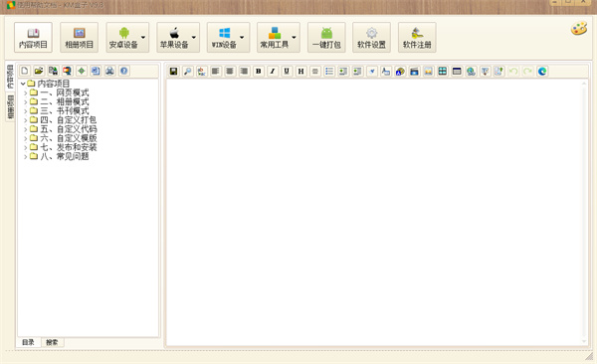Switch to the 搜索 bottom tab

52,342
